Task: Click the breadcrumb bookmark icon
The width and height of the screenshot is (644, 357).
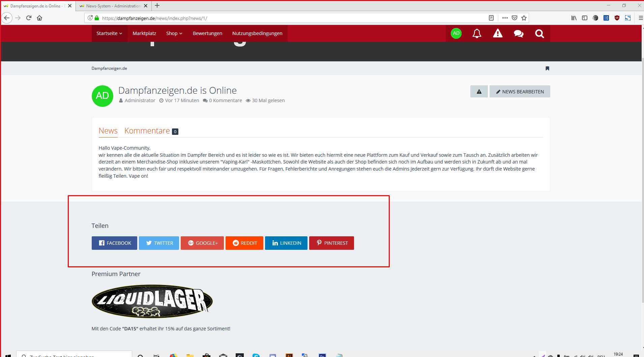Action: pos(547,68)
